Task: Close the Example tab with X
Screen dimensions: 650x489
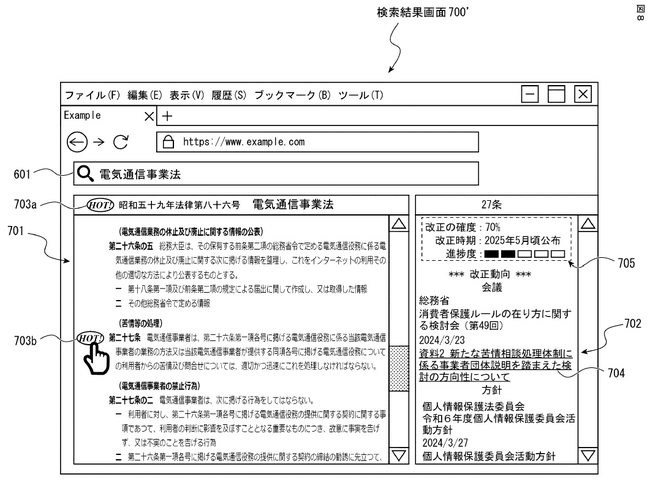Action: [x=149, y=116]
